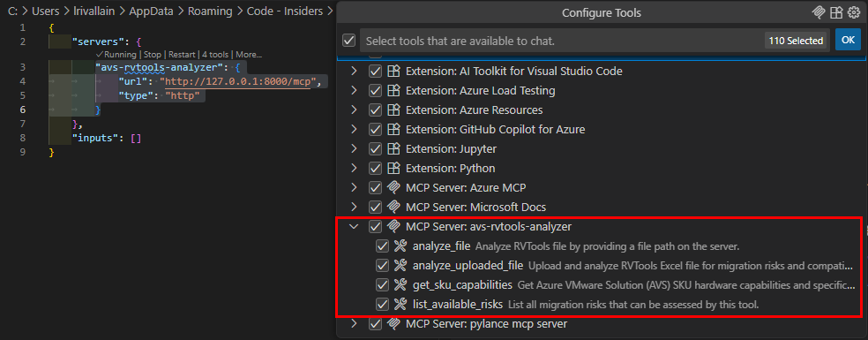The height and width of the screenshot is (340, 868).
Task: Click the More... code lens link
Action: (x=249, y=55)
